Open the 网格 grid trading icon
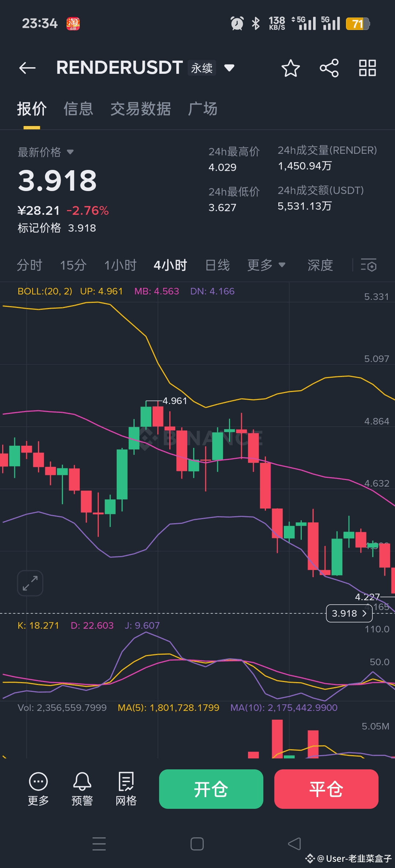 (x=126, y=789)
